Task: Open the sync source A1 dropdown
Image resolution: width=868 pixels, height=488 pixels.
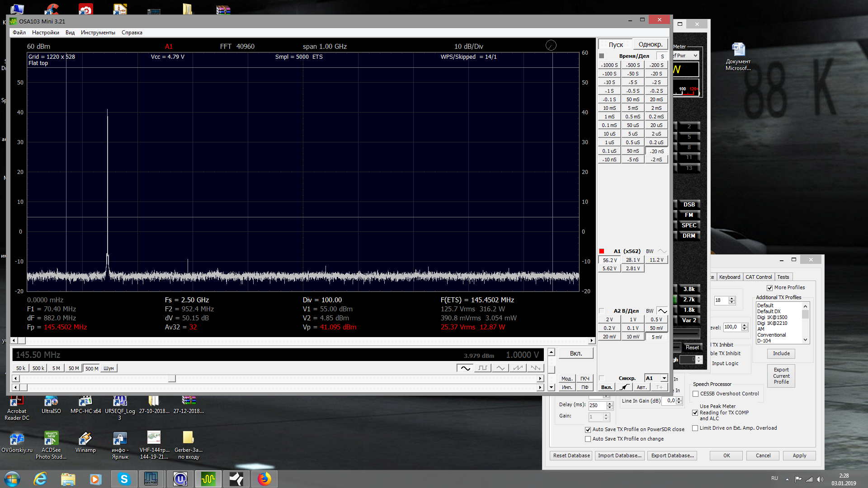Action: click(x=664, y=378)
